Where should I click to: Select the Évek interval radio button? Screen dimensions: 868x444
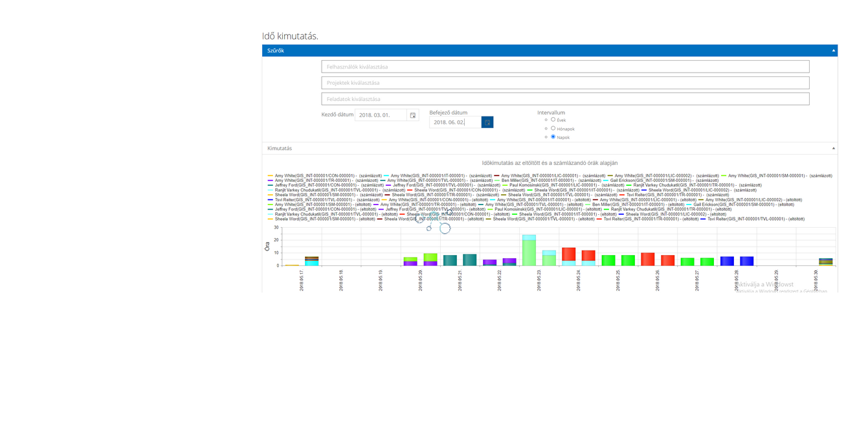(x=553, y=120)
